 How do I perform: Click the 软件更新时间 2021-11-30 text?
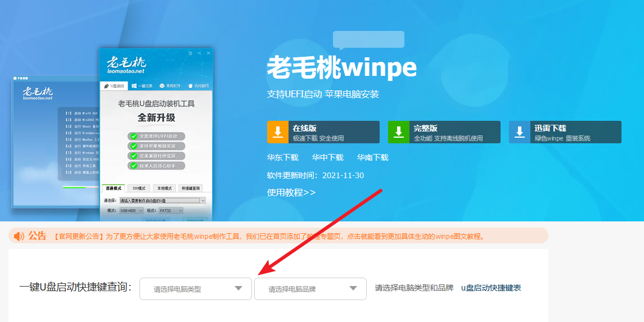pos(316,175)
